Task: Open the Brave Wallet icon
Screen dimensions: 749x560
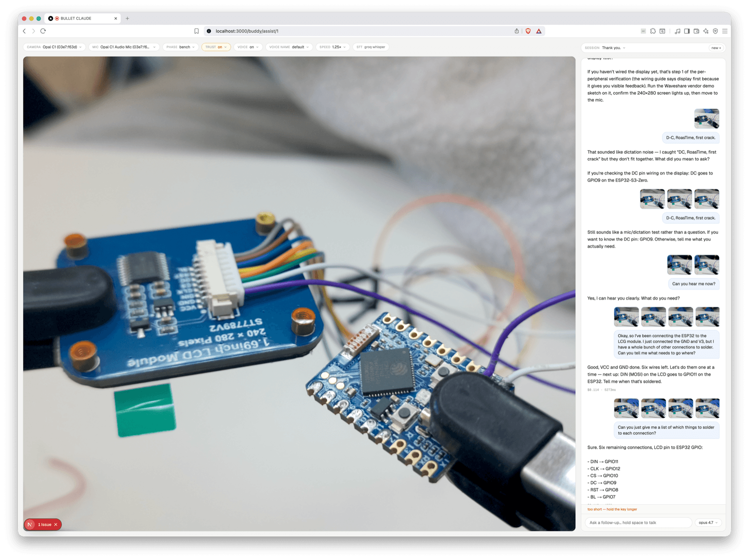Action: click(x=697, y=31)
